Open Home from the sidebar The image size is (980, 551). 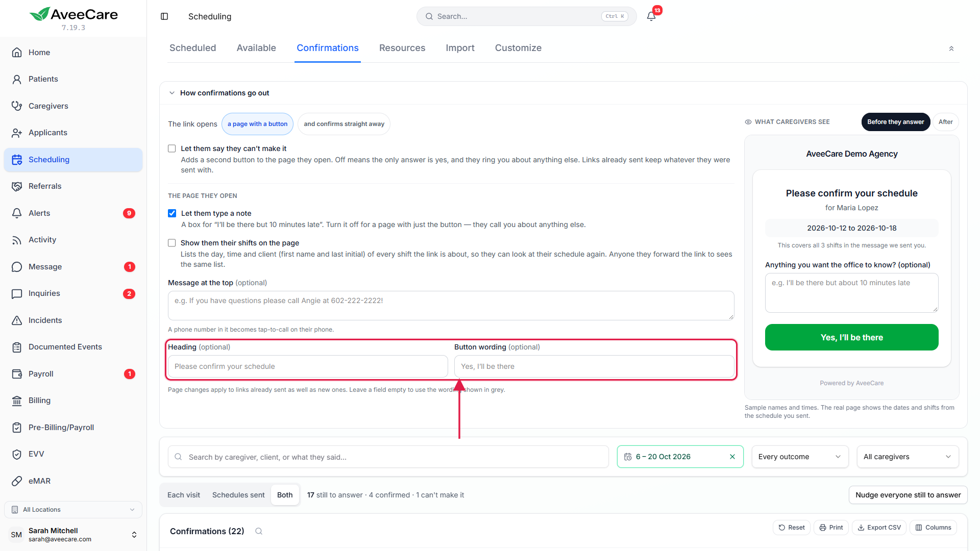(x=73, y=53)
